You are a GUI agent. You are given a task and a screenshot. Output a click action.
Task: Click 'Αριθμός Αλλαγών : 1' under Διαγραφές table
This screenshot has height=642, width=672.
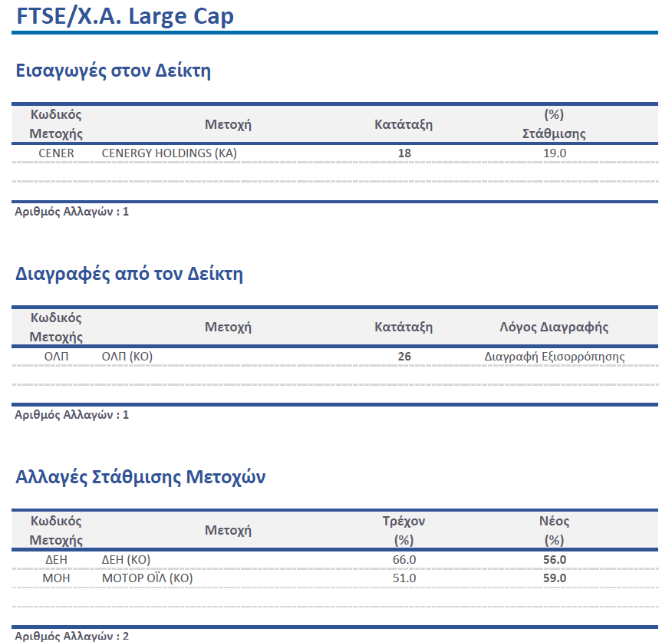click(71, 414)
